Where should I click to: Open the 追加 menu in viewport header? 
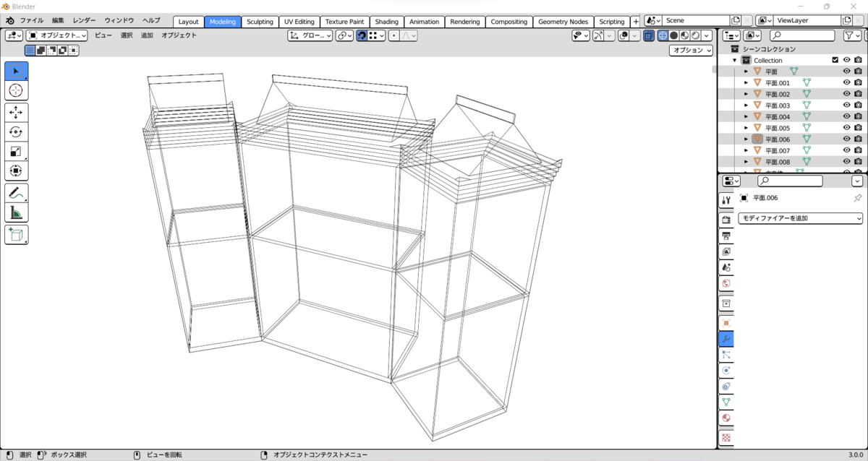point(147,35)
